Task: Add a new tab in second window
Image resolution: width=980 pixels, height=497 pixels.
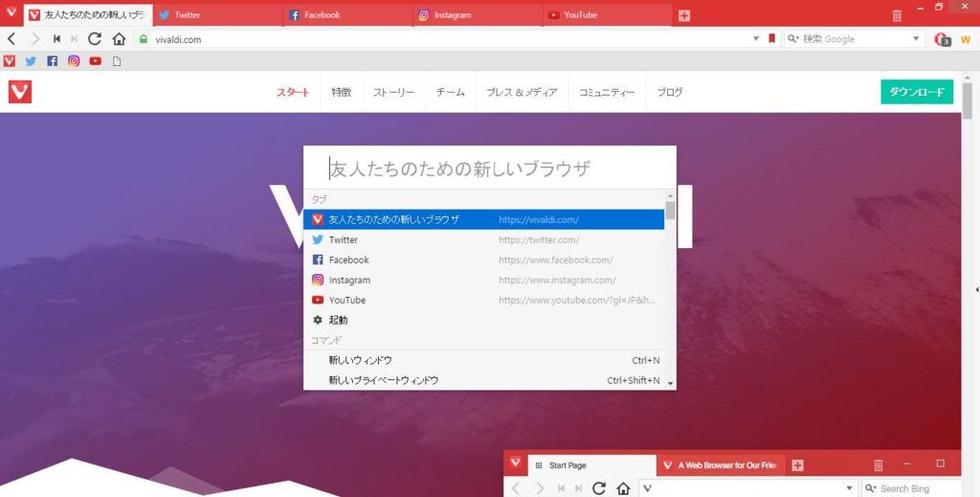Action: pyautogui.click(x=797, y=465)
